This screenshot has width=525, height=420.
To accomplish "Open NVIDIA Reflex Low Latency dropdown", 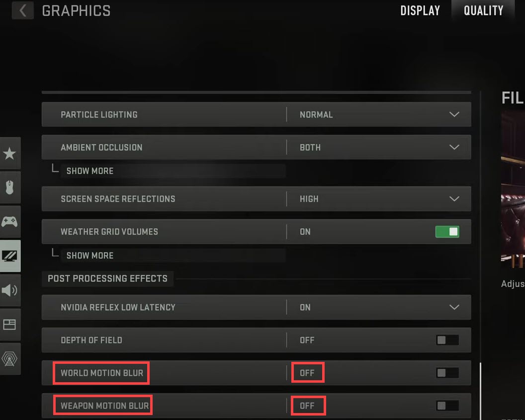I will click(x=453, y=307).
